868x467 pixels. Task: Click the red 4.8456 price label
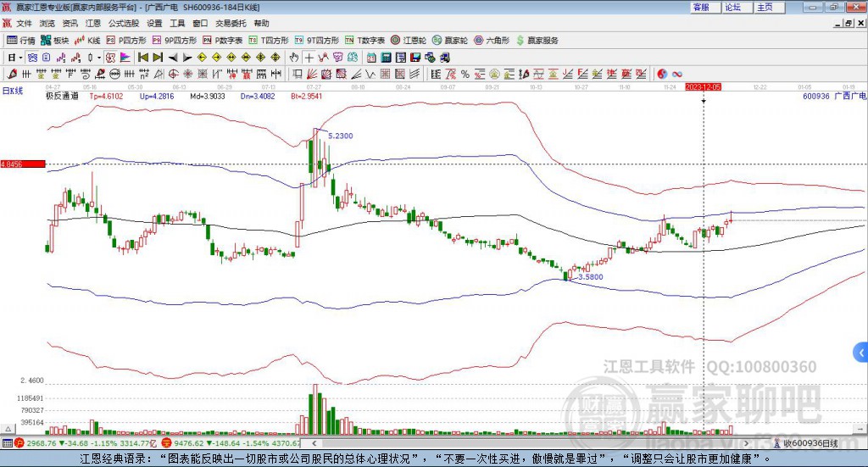pos(23,164)
